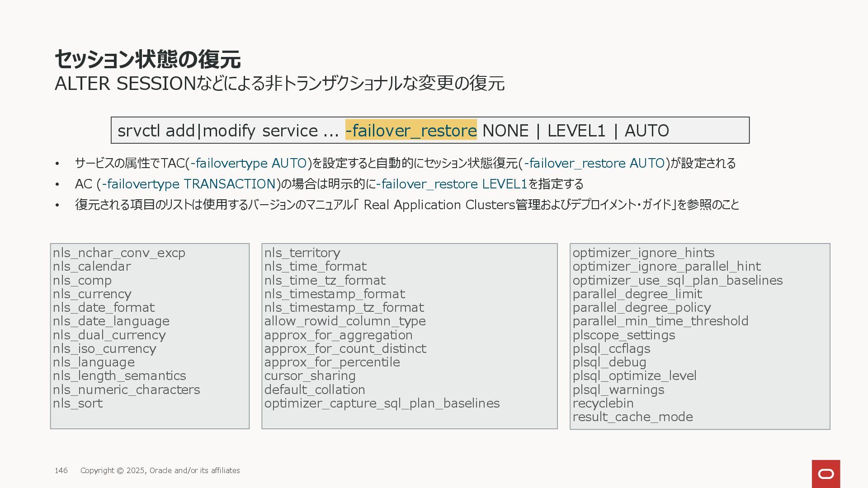Click the page number 146
This screenshot has width=868, height=488.
(61, 470)
